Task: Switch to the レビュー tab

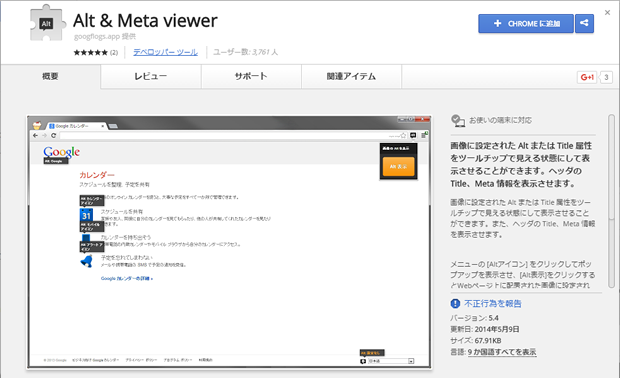Action: (151, 76)
